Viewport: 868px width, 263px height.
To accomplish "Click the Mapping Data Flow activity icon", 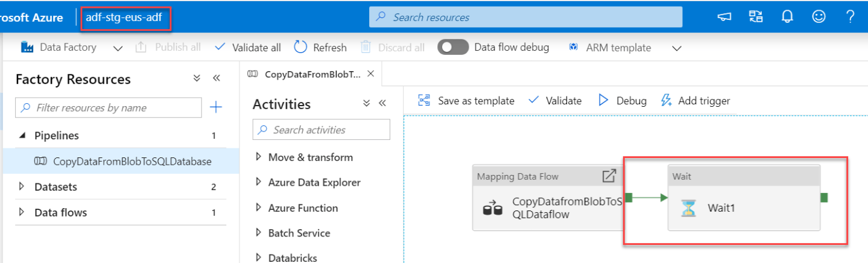I will 492,209.
